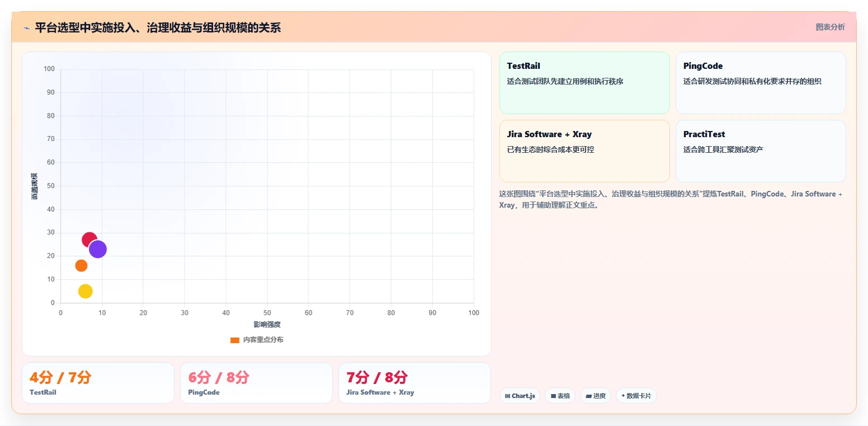Click the summary paragraph starting 这张图围绕
Screen dimensions: 868x426
point(671,199)
